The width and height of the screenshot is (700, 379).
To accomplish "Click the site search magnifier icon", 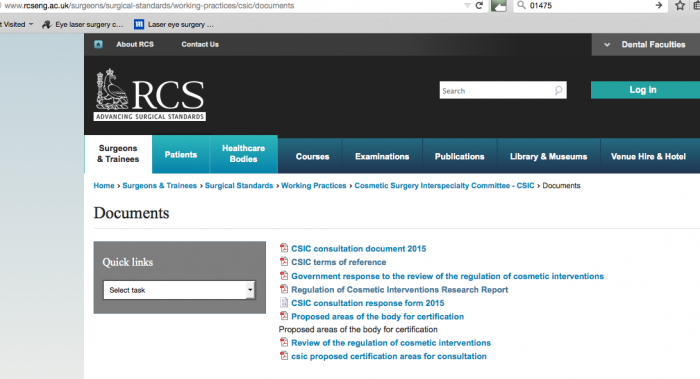I will point(558,91).
